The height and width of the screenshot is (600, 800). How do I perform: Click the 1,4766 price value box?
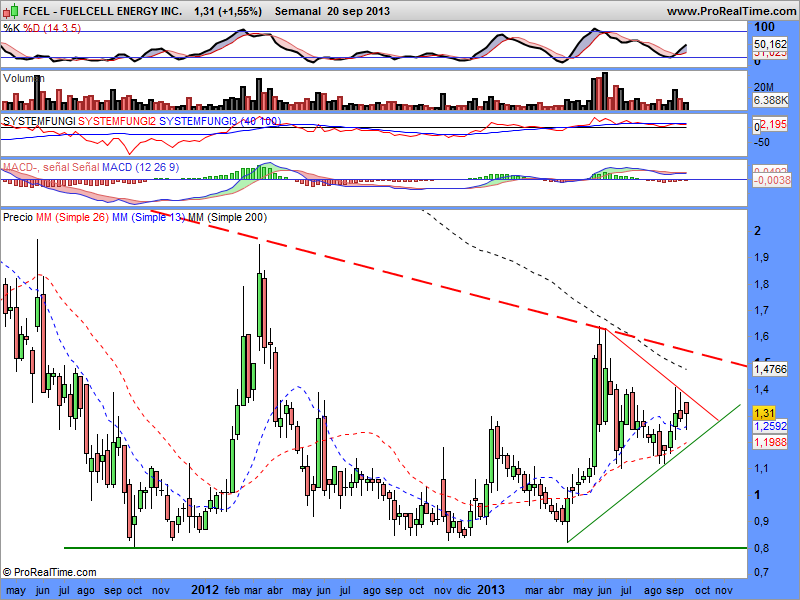(770, 369)
